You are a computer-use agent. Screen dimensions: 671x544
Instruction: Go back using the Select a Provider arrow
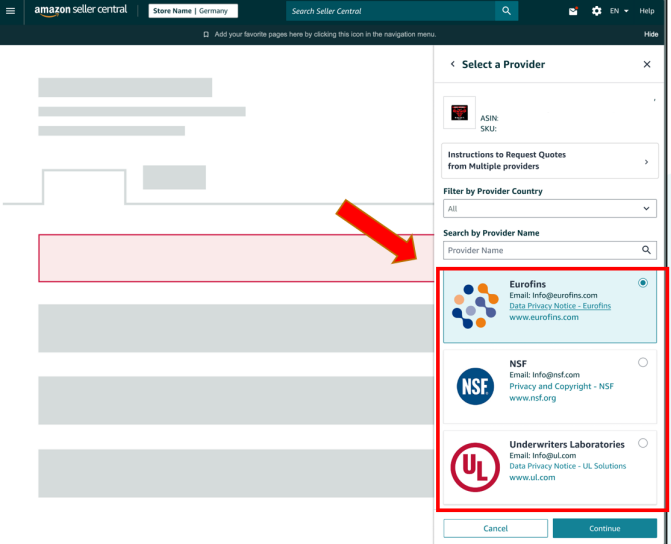click(x=452, y=64)
